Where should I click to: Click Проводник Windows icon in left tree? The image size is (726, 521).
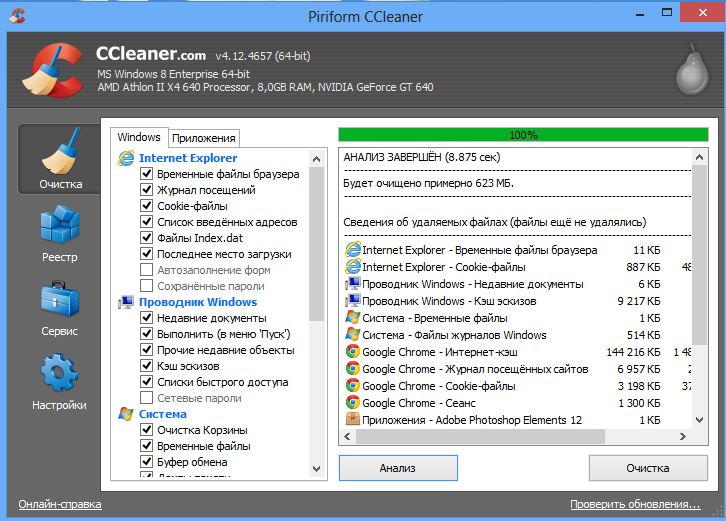[x=125, y=302]
